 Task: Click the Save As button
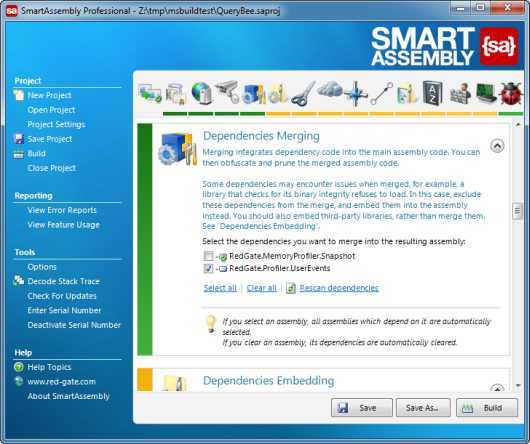(423, 408)
